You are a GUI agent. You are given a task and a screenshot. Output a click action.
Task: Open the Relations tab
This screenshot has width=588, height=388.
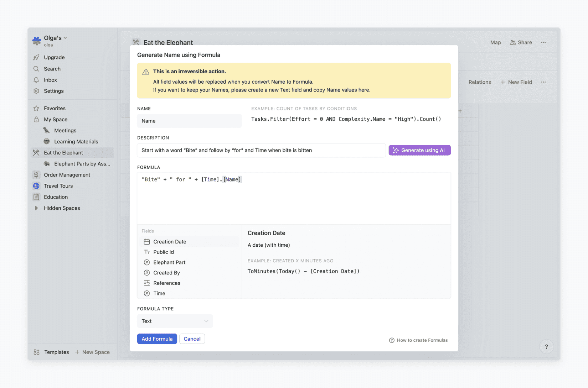(x=480, y=82)
